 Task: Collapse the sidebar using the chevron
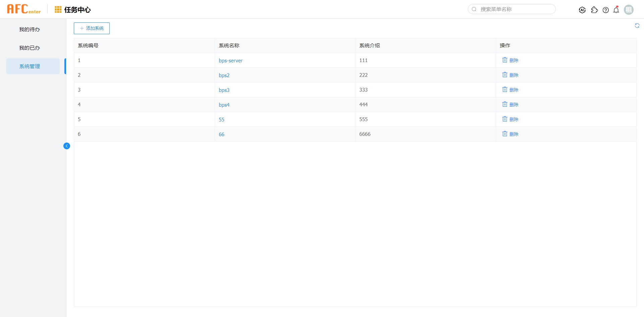pyautogui.click(x=66, y=146)
